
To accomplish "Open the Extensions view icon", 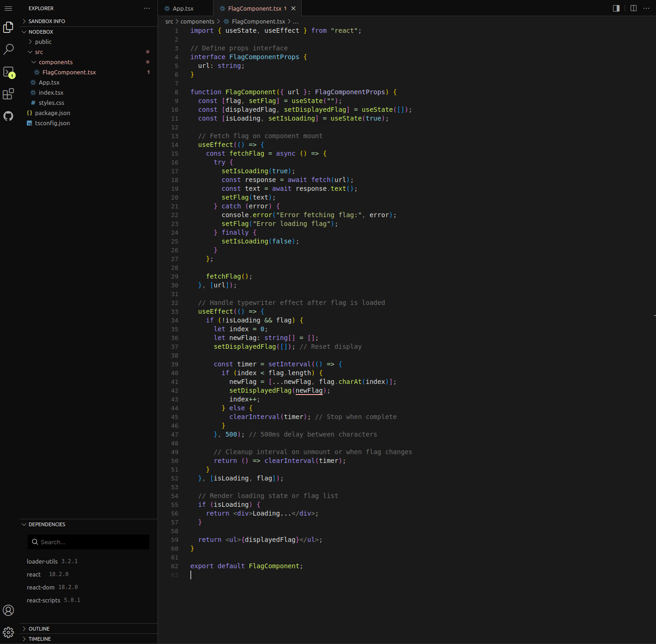I will tap(8, 94).
